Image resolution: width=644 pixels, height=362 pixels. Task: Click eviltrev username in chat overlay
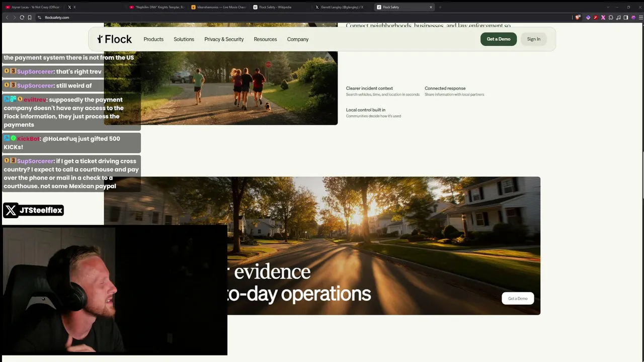pos(35,100)
